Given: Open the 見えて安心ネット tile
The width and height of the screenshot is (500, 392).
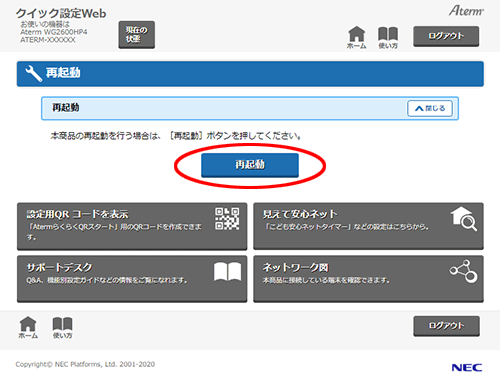Looking at the screenshot, I should click(368, 226).
